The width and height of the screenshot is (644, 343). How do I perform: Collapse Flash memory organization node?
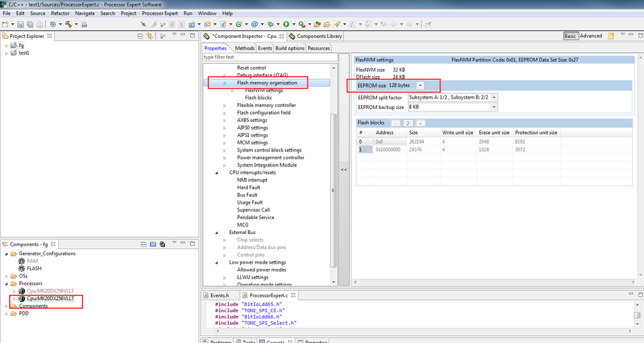pyautogui.click(x=225, y=83)
